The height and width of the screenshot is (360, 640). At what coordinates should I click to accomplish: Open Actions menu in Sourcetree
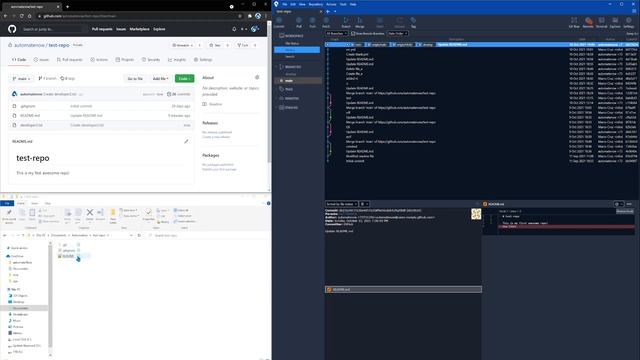(331, 4)
